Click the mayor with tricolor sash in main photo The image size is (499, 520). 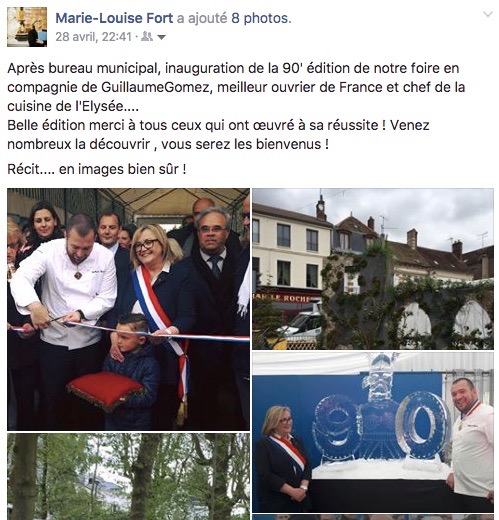click(x=160, y=313)
